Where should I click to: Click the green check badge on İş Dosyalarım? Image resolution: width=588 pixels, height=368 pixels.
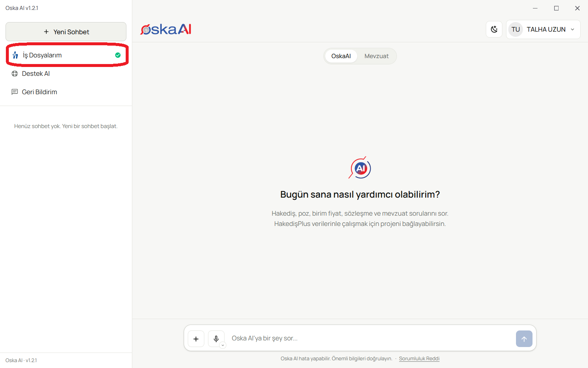point(118,55)
